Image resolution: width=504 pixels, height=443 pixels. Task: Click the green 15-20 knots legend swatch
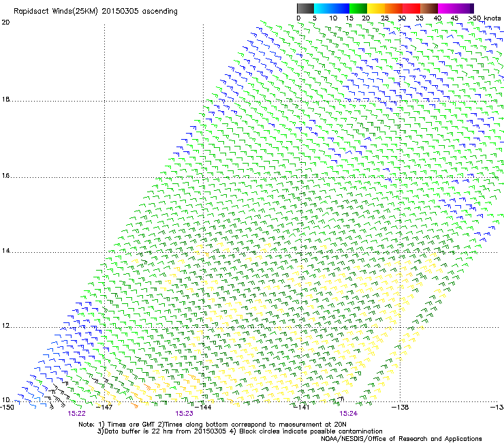coord(358,8)
